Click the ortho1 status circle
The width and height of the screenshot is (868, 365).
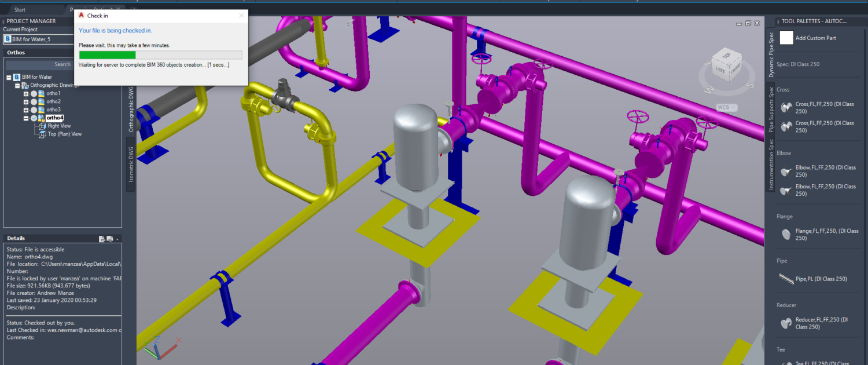(34, 94)
